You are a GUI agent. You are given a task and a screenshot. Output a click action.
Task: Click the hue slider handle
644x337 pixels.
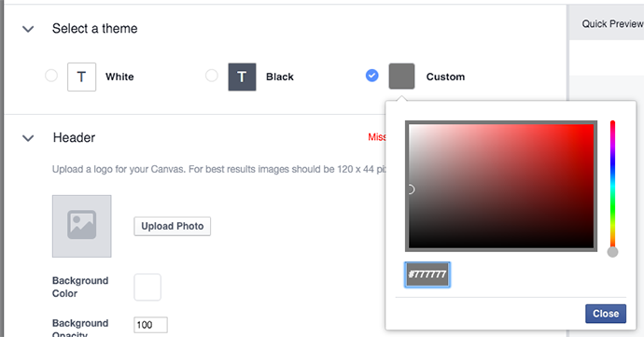pos(612,252)
